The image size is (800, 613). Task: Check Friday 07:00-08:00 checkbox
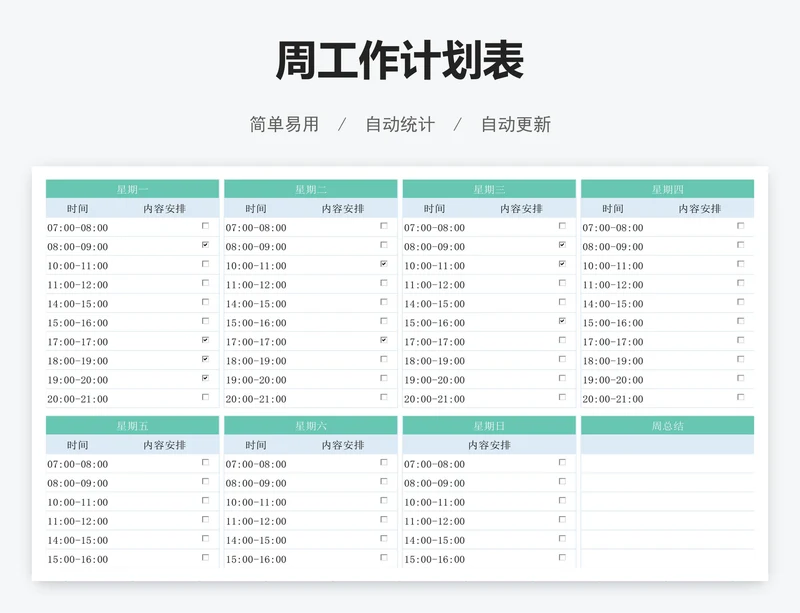point(205,462)
